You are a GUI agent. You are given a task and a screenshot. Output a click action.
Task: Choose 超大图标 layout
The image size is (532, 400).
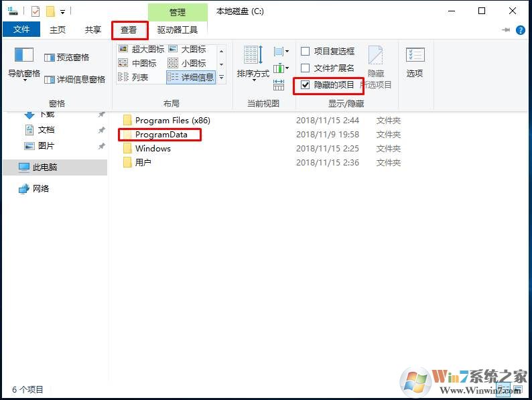(141, 49)
